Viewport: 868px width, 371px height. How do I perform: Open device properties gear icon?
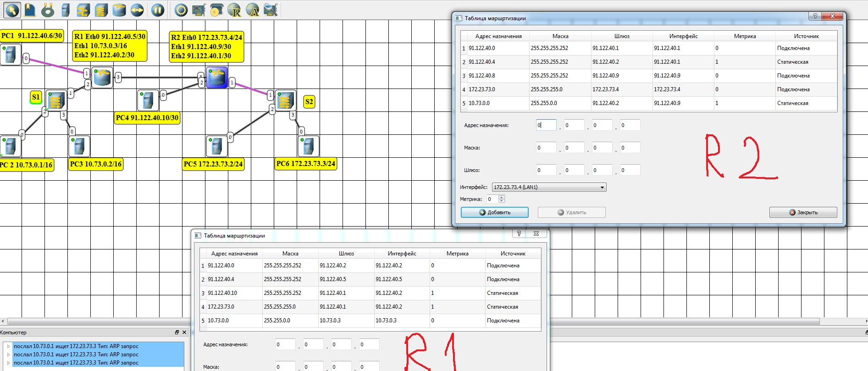(x=181, y=10)
